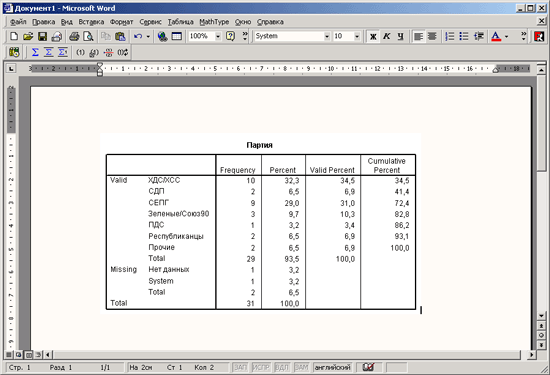The width and height of the screenshot is (550, 375).
Task: Toggle italic (К) formatting
Action: point(387,36)
